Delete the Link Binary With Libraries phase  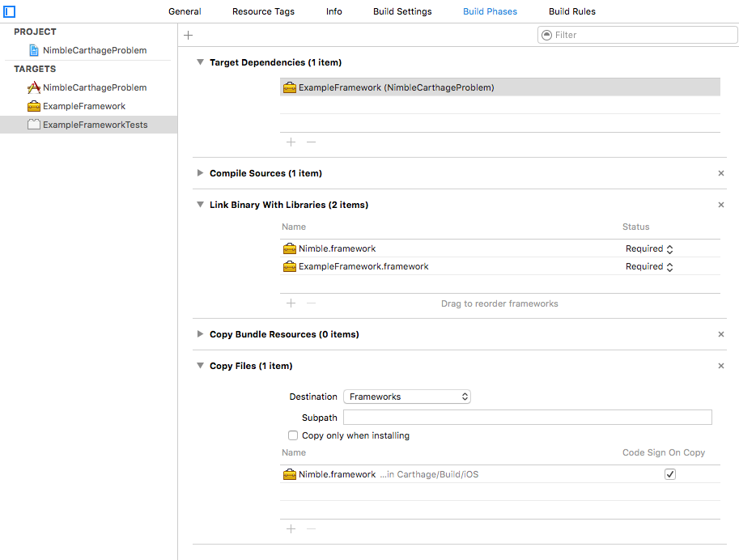click(720, 205)
